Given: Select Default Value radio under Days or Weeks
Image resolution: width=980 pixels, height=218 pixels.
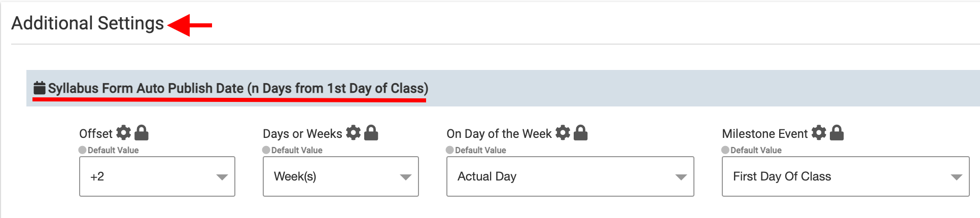Looking at the screenshot, I should pyautogui.click(x=266, y=150).
